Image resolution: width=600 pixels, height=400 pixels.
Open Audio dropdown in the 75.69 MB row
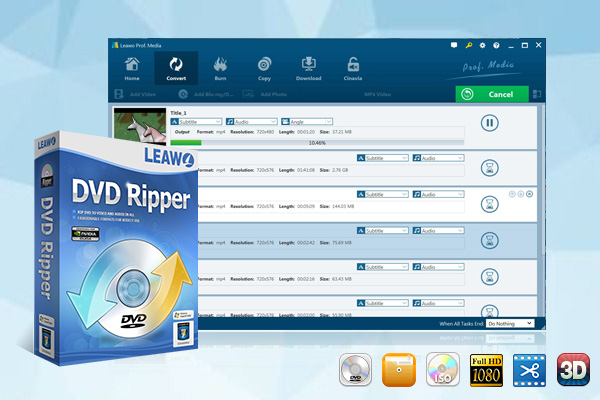click(439, 231)
